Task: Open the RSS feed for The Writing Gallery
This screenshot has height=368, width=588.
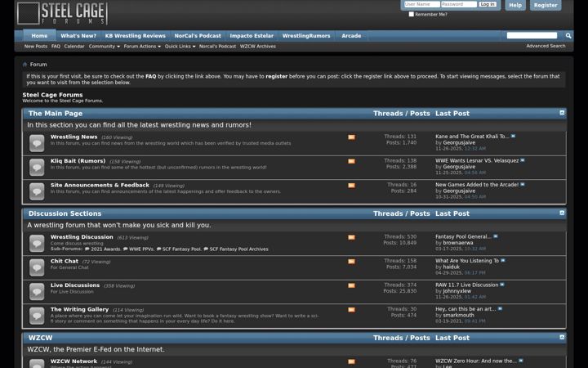Action: [x=351, y=310]
